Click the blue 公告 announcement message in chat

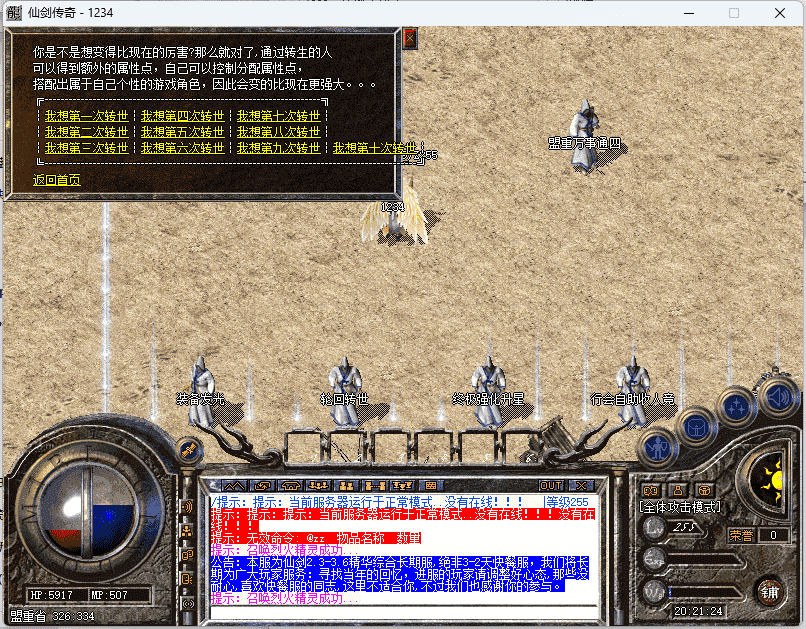400,574
